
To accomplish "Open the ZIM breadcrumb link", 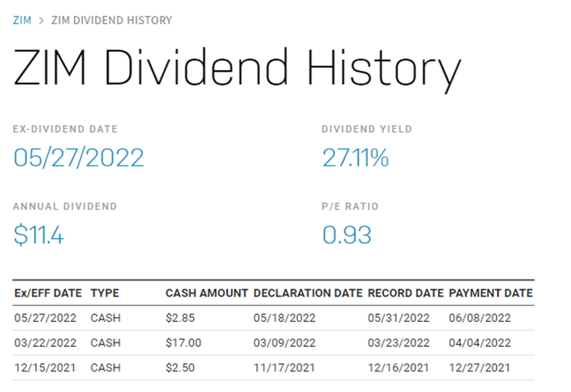I will tap(22, 20).
